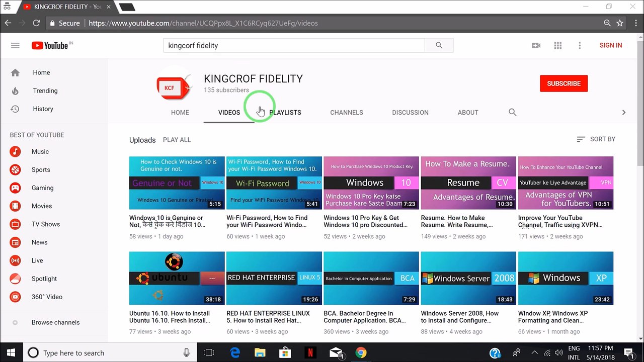Click the Gaming controller icon

coord(15,188)
